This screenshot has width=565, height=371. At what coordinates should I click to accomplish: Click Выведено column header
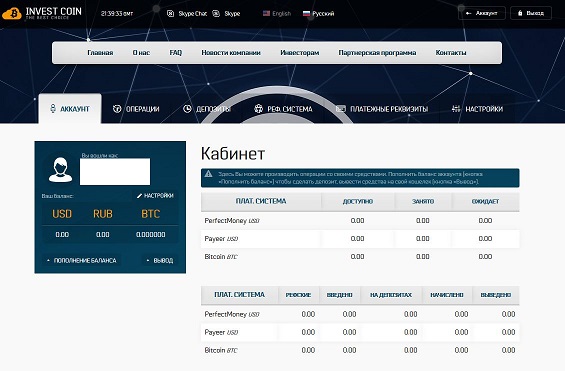coord(496,295)
